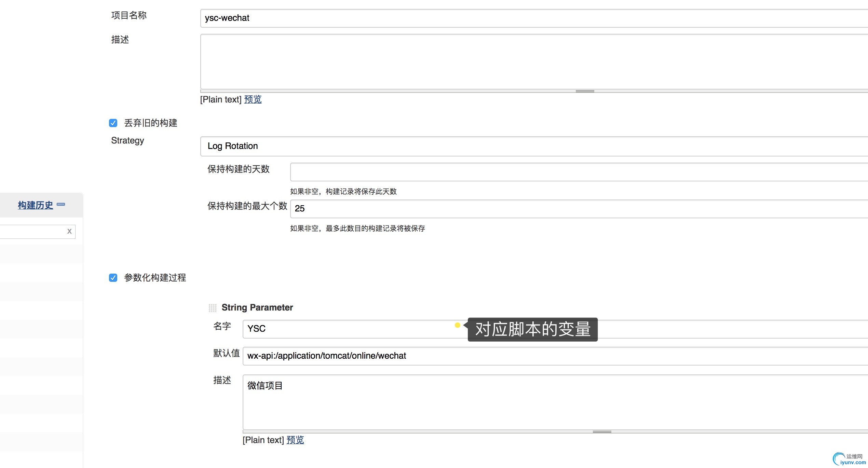Image resolution: width=868 pixels, height=468 pixels.
Task: Click the project description text area
Action: 534,61
